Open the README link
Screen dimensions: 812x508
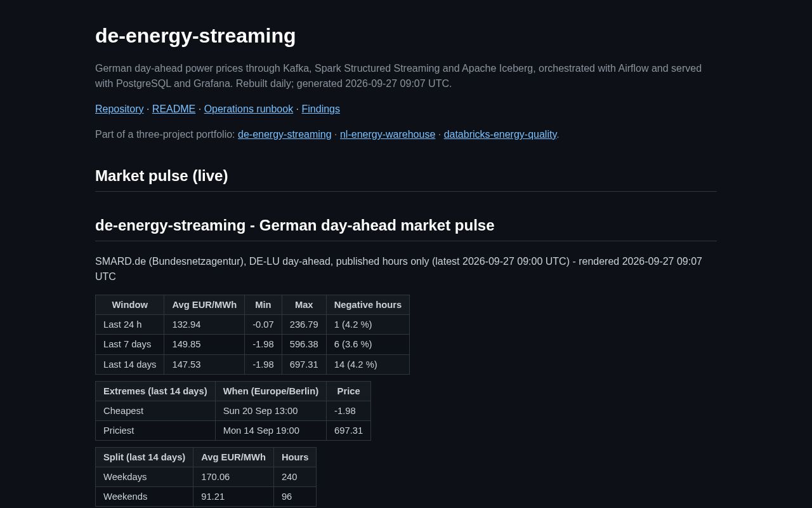(x=174, y=109)
